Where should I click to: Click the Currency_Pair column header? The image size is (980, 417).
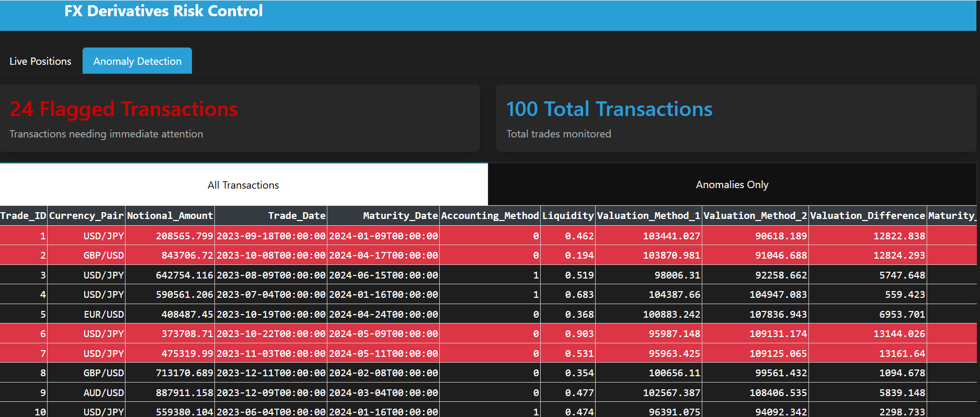point(86,215)
